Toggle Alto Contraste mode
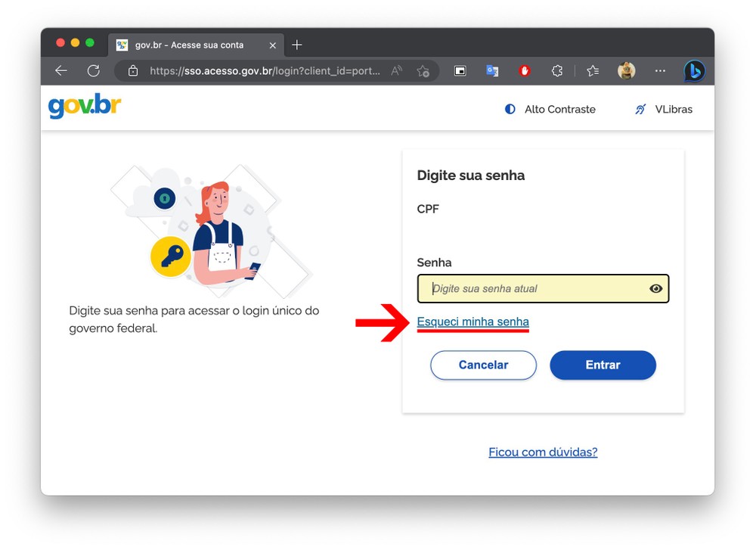This screenshot has height=550, width=756. pyautogui.click(x=550, y=109)
